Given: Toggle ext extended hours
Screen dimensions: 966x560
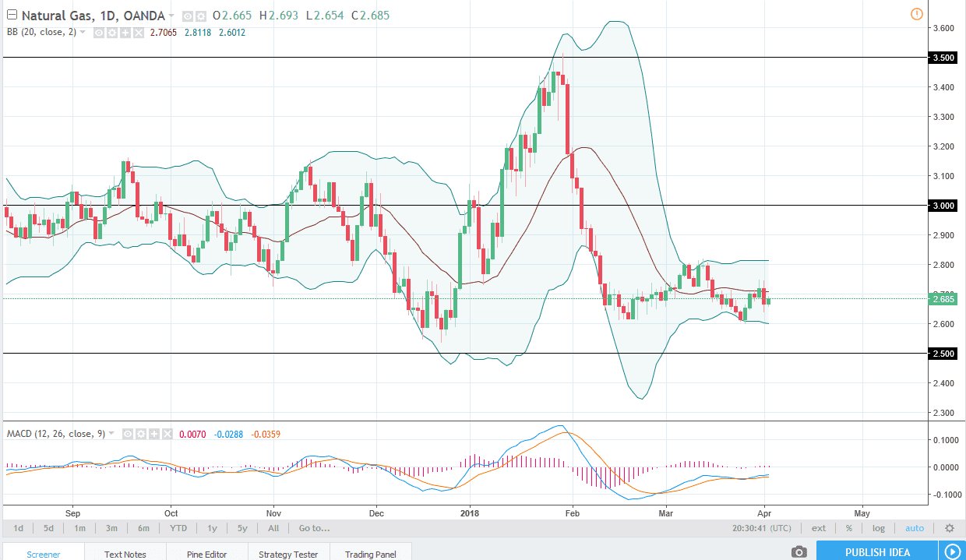Looking at the screenshot, I should (819, 528).
